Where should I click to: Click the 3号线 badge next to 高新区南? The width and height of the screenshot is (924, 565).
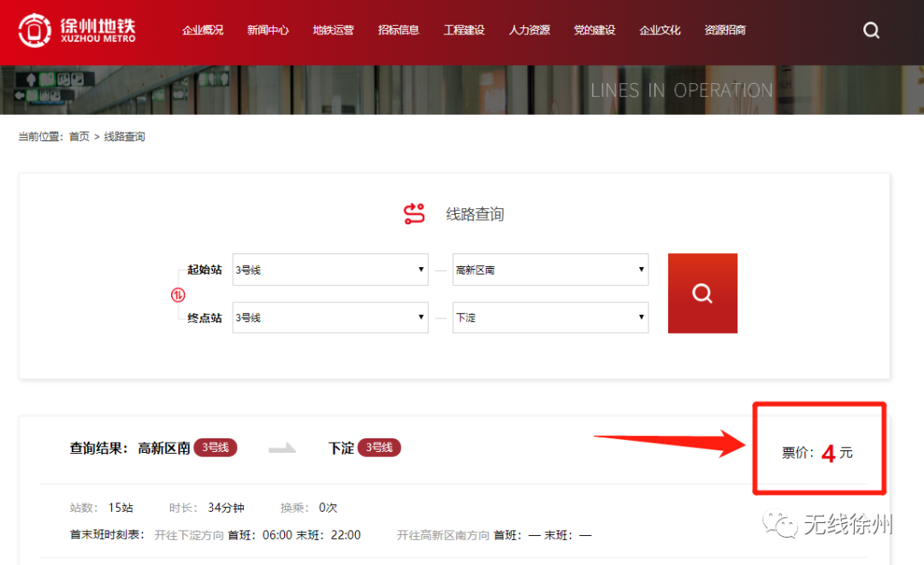(x=216, y=448)
